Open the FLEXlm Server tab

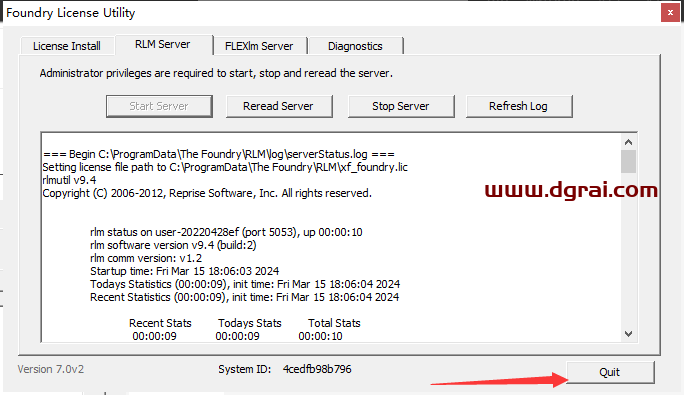(259, 46)
